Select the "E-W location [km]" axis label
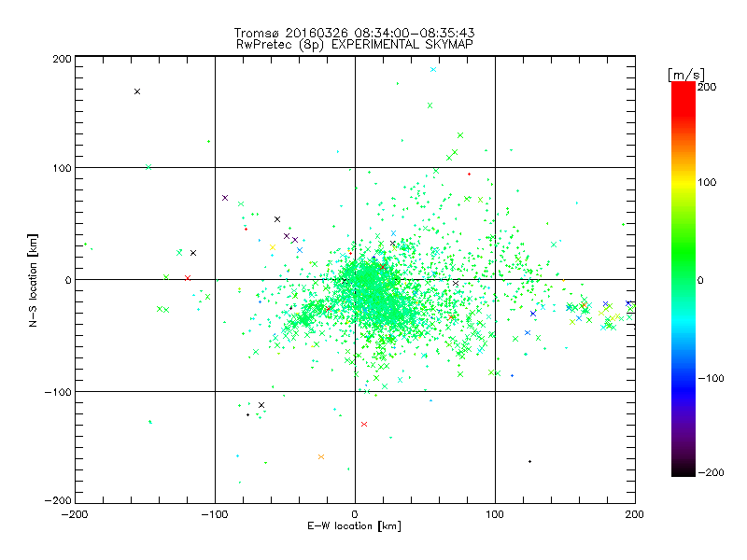The width and height of the screenshot is (747, 560). click(354, 526)
